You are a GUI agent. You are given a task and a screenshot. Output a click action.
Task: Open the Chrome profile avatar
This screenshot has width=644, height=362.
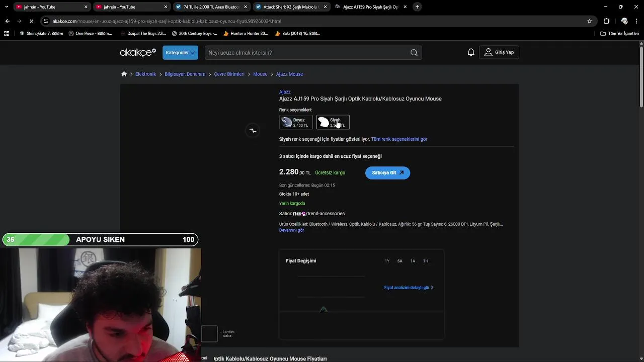pos(624,21)
